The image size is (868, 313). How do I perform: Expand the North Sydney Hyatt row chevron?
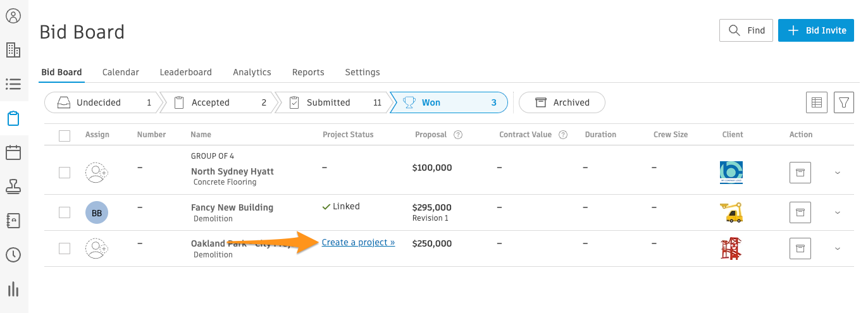(x=838, y=173)
